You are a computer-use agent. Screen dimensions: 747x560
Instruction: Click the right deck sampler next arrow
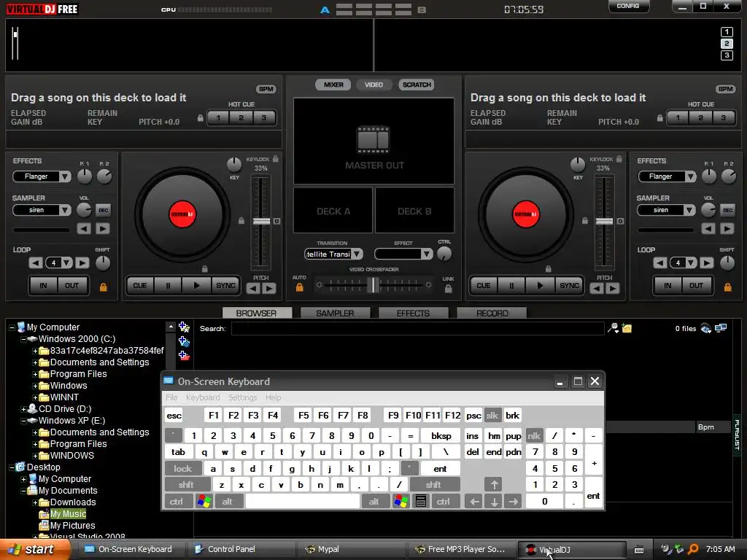coord(727,228)
